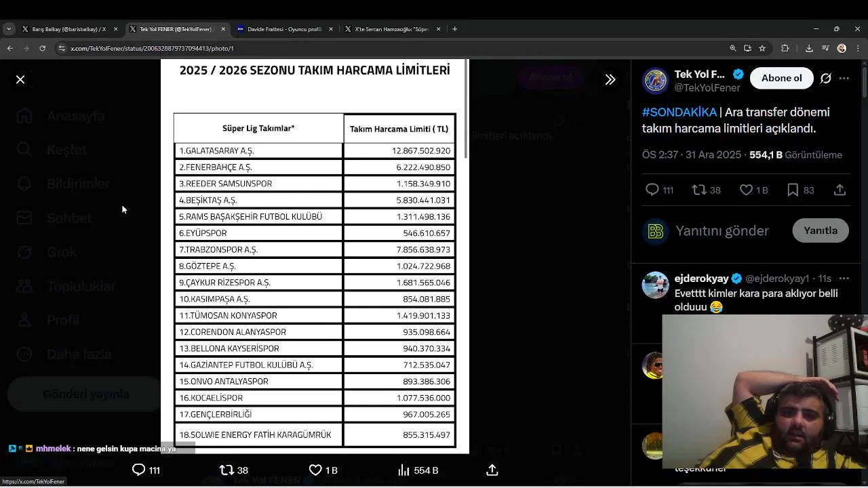Open the browser extensions puzzle icon
This screenshot has width=868, height=488.
click(785, 48)
